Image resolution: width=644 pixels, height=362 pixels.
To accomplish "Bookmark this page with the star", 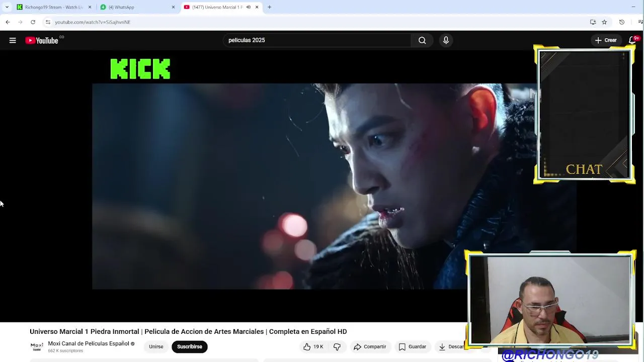I will pos(604,22).
